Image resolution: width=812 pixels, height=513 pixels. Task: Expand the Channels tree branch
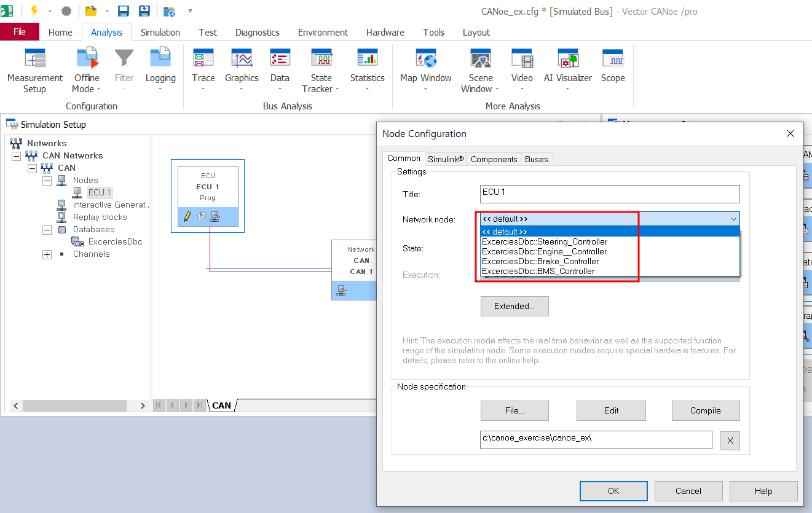(47, 254)
